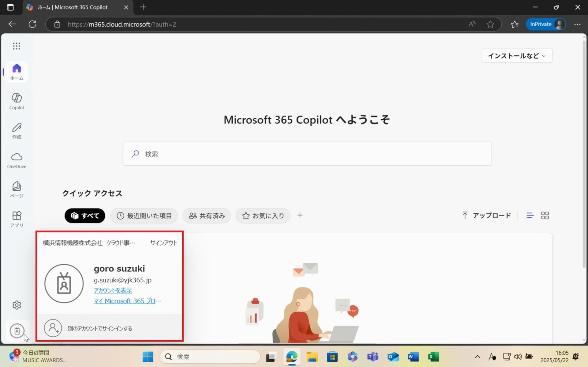Click the アップロード button
Viewport: 588px width, 367px height.
point(486,216)
